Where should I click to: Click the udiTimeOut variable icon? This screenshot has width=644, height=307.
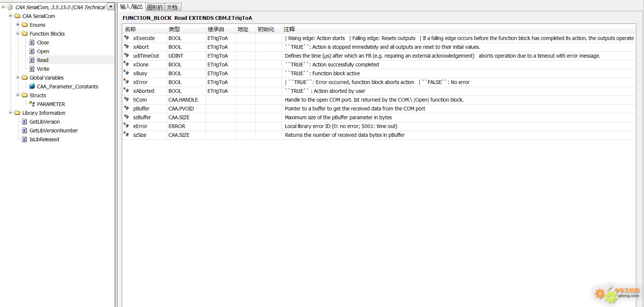pyautogui.click(x=127, y=55)
